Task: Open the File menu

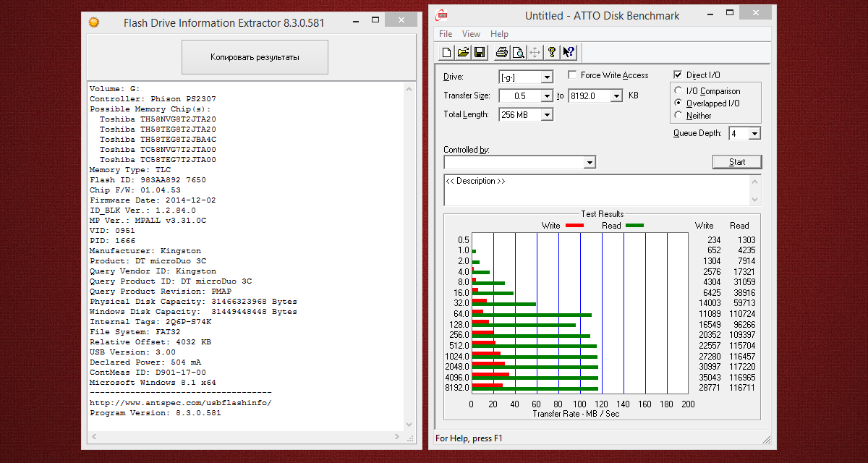Action: 446,34
